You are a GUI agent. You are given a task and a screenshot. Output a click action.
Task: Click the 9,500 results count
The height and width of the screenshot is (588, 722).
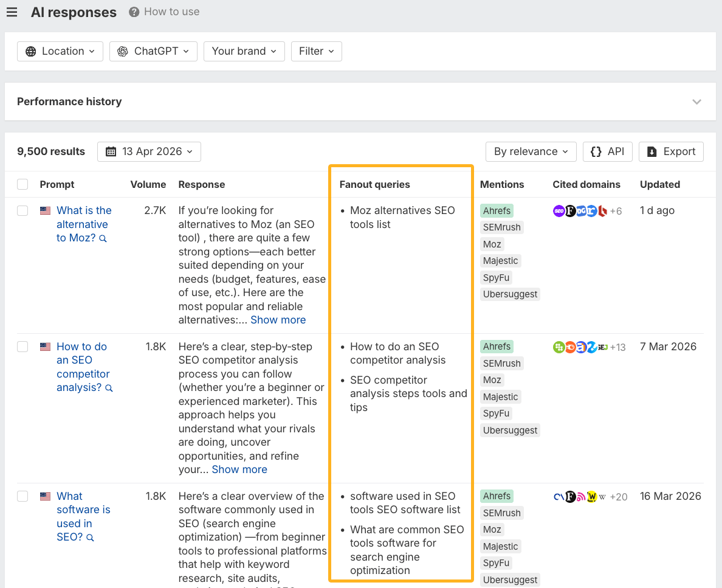point(51,151)
